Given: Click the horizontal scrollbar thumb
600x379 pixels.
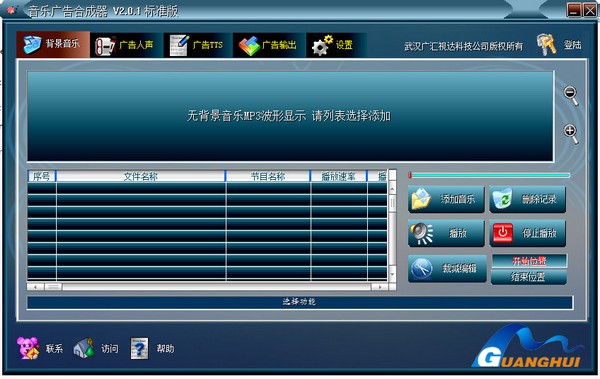Looking at the screenshot, I should pyautogui.click(x=54, y=287).
